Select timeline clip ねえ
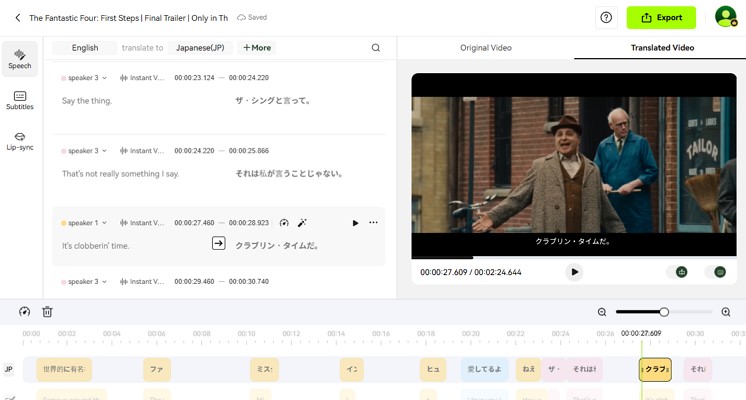The width and height of the screenshot is (746, 400). tap(529, 370)
